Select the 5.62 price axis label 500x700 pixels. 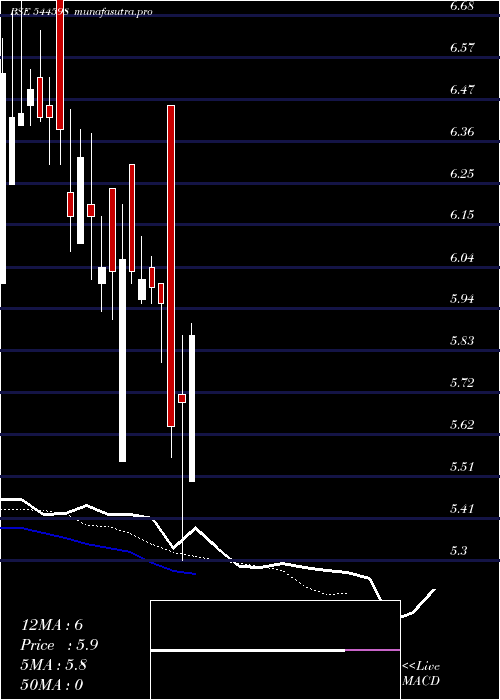click(x=462, y=425)
